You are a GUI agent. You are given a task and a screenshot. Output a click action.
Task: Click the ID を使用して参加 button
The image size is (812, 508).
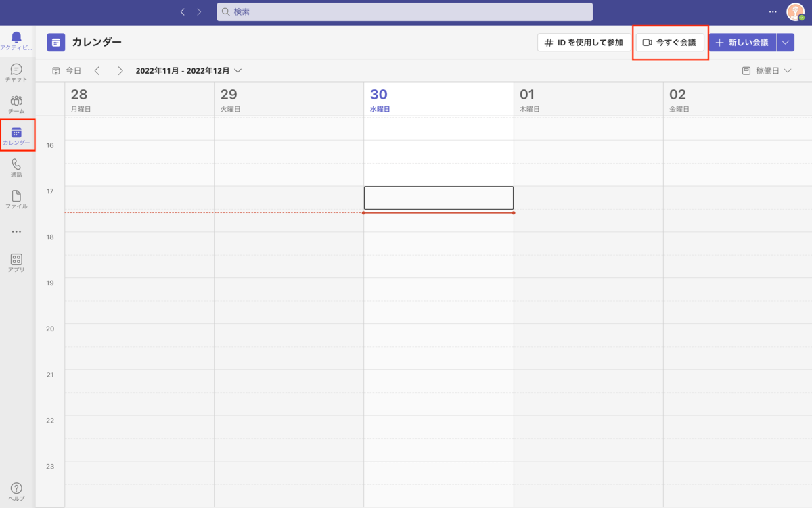coord(583,43)
